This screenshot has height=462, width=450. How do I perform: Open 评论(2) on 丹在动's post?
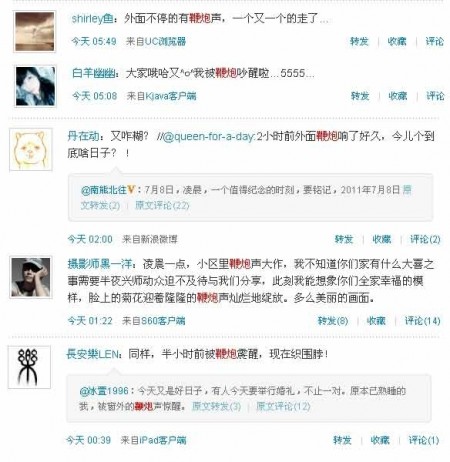[425, 239]
